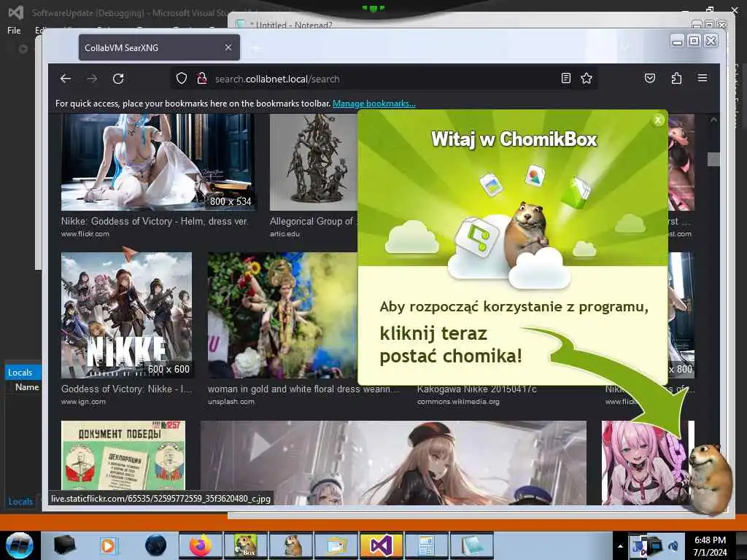Open the Nikke Goddess of Victory Helm thumbnail
747x560 pixels.
158,162
